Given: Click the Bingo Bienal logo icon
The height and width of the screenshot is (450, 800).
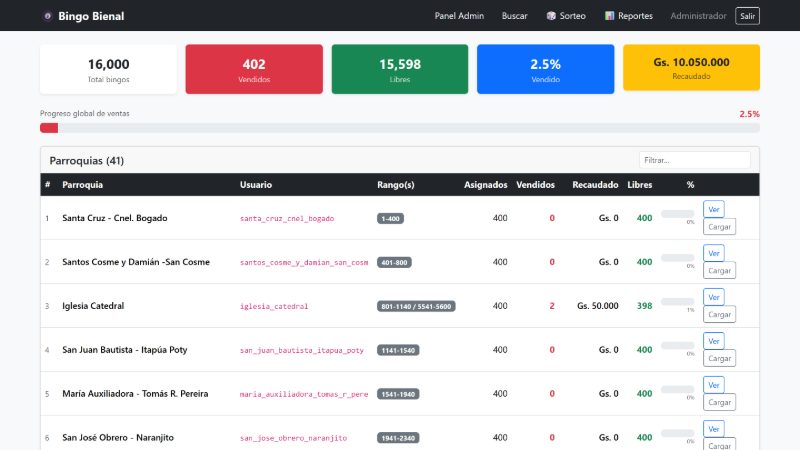Looking at the screenshot, I should click(x=47, y=16).
